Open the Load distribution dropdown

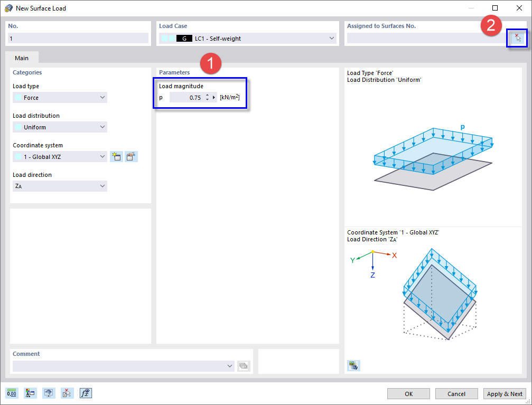59,127
